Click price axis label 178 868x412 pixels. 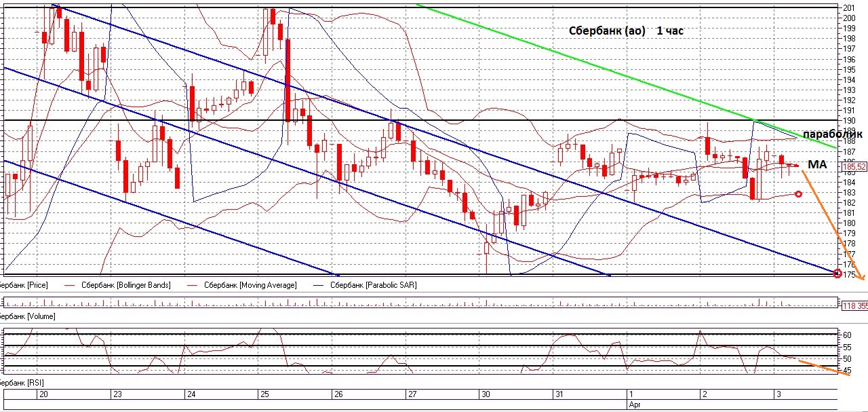849,244
